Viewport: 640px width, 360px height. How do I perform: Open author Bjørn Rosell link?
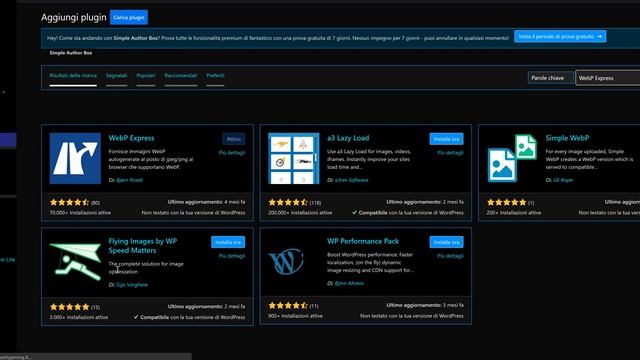pyautogui.click(x=129, y=180)
